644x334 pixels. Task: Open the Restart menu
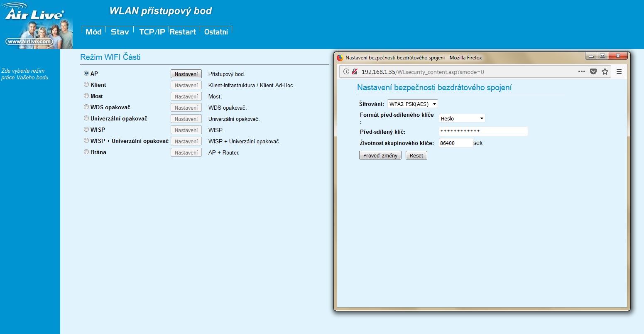point(183,32)
